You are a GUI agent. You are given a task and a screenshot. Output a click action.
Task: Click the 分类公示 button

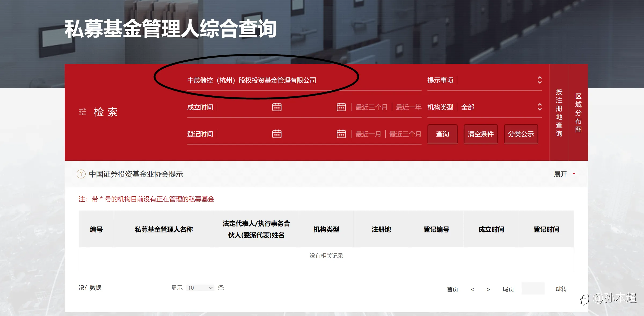(x=521, y=134)
